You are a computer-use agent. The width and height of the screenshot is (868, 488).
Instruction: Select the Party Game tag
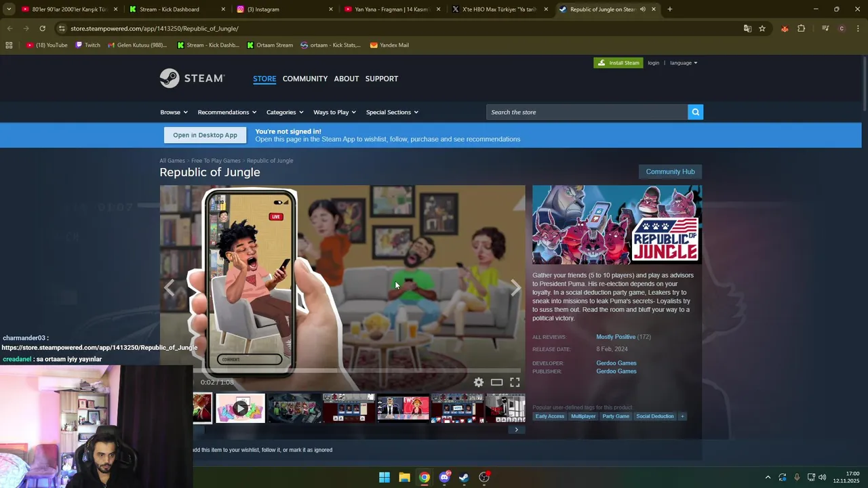pos(616,416)
